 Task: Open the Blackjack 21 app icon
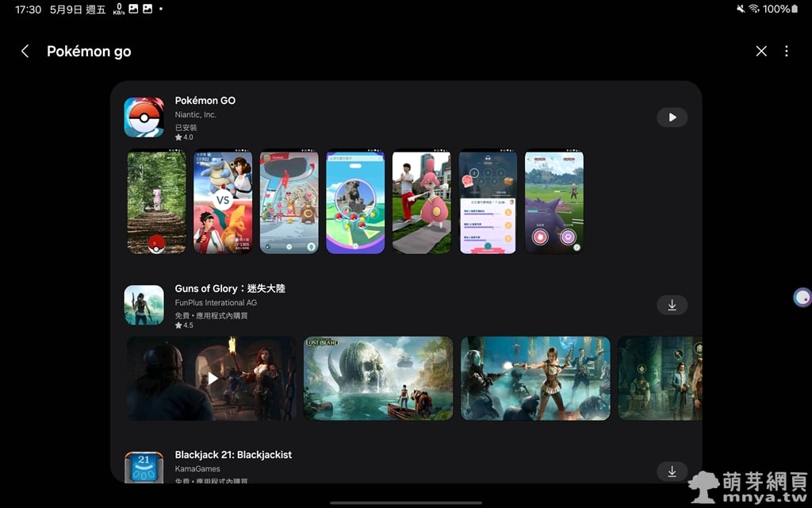(x=144, y=468)
